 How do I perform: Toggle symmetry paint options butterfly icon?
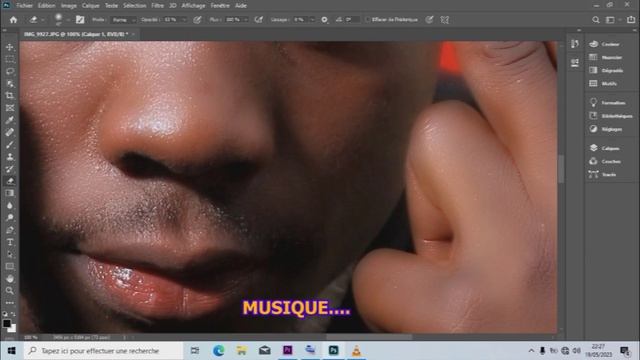[x=445, y=20]
